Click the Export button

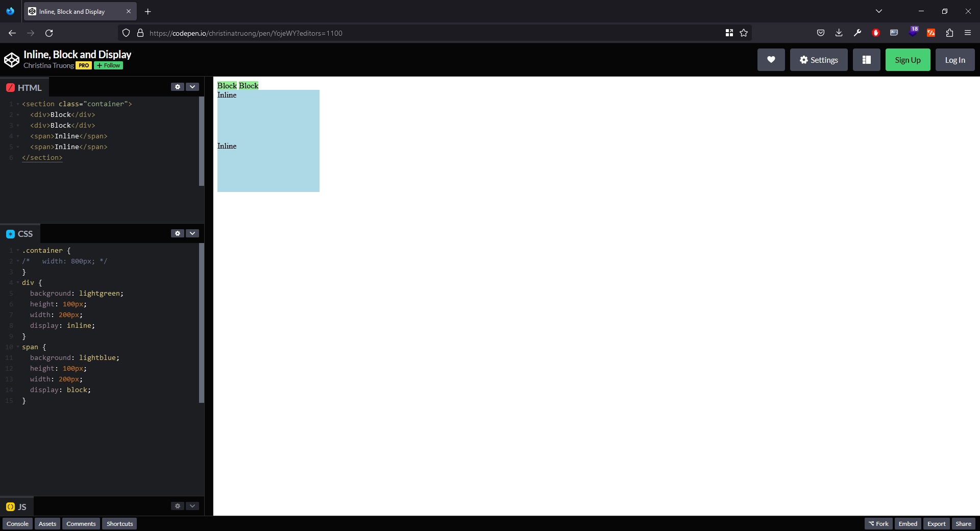click(x=937, y=524)
